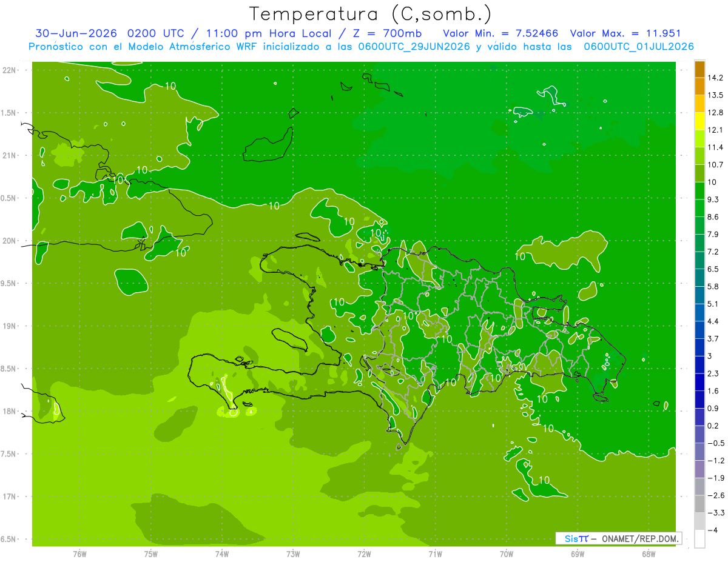Click the "5.1" color bar label
The image size is (728, 562).
[714, 304]
